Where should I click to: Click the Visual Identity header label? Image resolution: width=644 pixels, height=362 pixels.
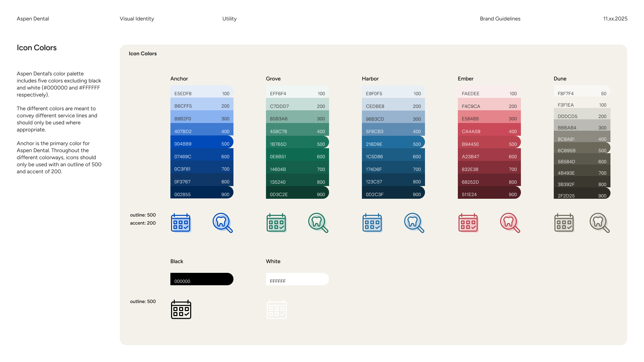coord(137,19)
